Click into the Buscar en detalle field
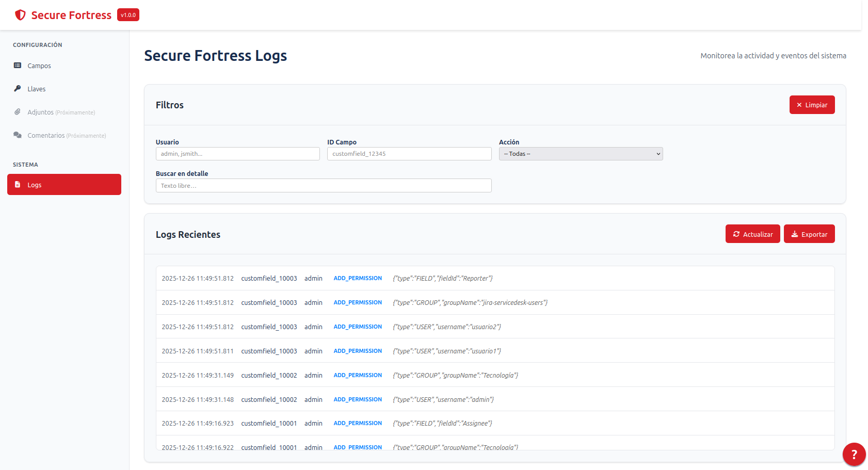The height and width of the screenshot is (470, 868). pyautogui.click(x=324, y=186)
